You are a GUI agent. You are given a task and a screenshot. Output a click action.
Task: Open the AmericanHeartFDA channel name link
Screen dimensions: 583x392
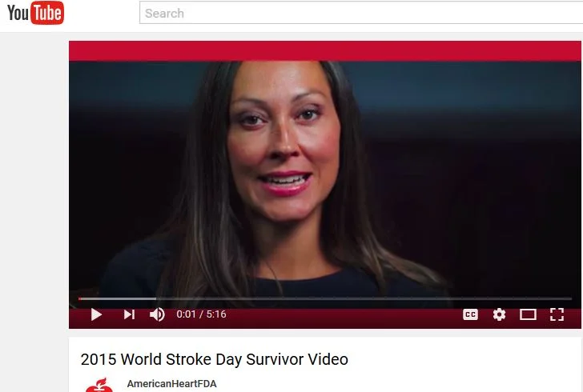pos(171,384)
